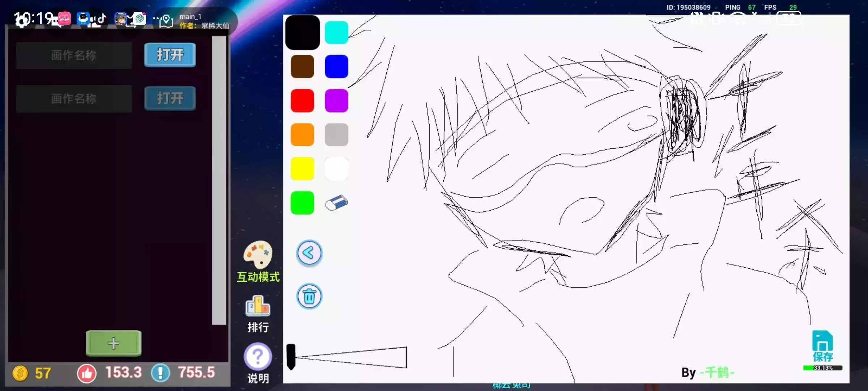Click the second 画作名称 name field
This screenshot has width=868, height=391.
(x=74, y=99)
